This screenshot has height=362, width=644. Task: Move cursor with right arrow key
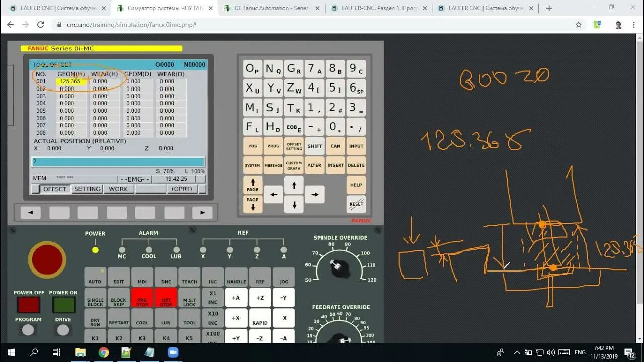(315, 194)
